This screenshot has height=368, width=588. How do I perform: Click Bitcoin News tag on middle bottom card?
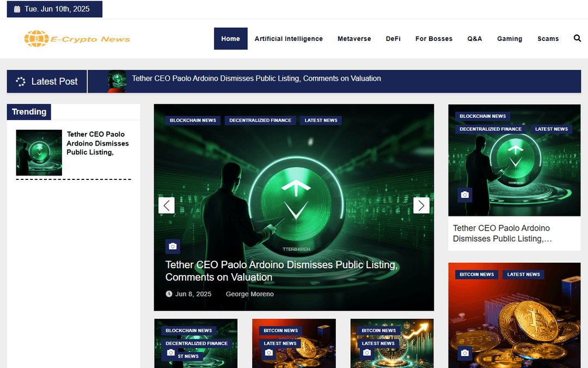280,331
